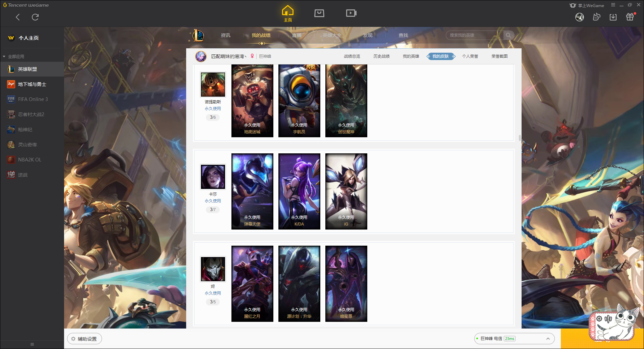Viewport: 644px width, 349px height.
Task: Open the 创世魔神 skin card
Action: (x=346, y=101)
